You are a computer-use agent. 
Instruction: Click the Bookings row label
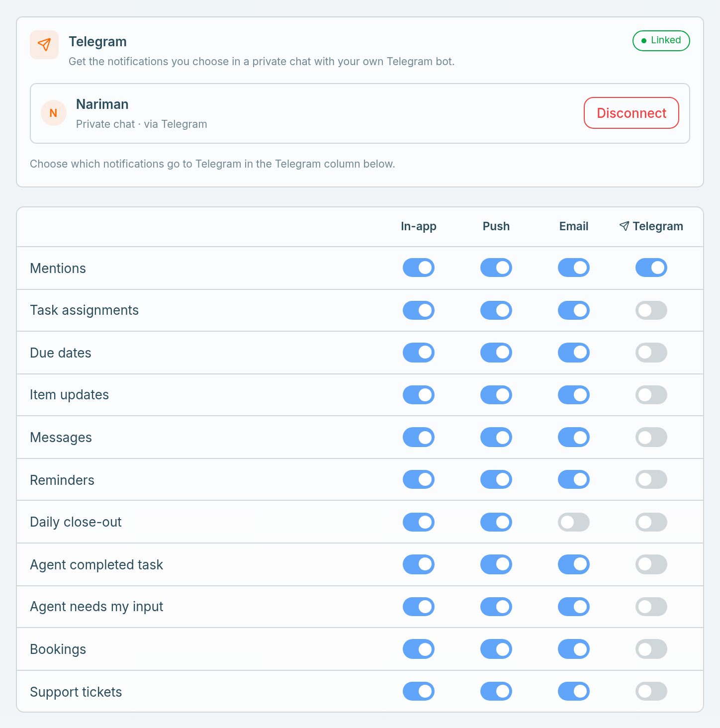(58, 649)
